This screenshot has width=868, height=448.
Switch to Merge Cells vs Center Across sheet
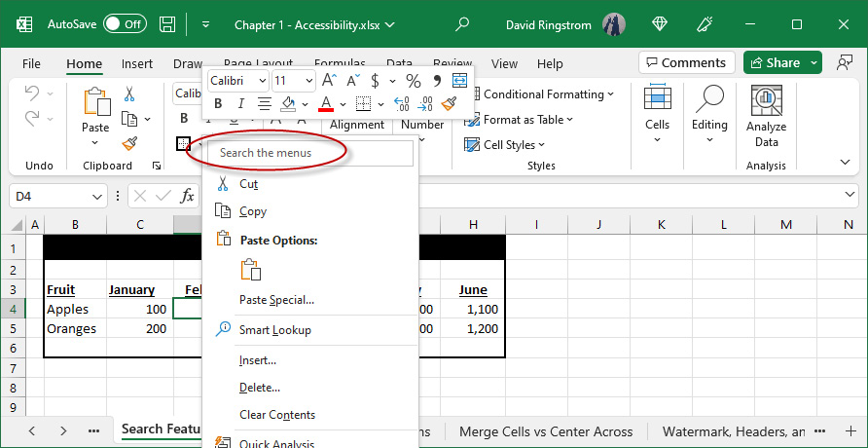(x=546, y=432)
